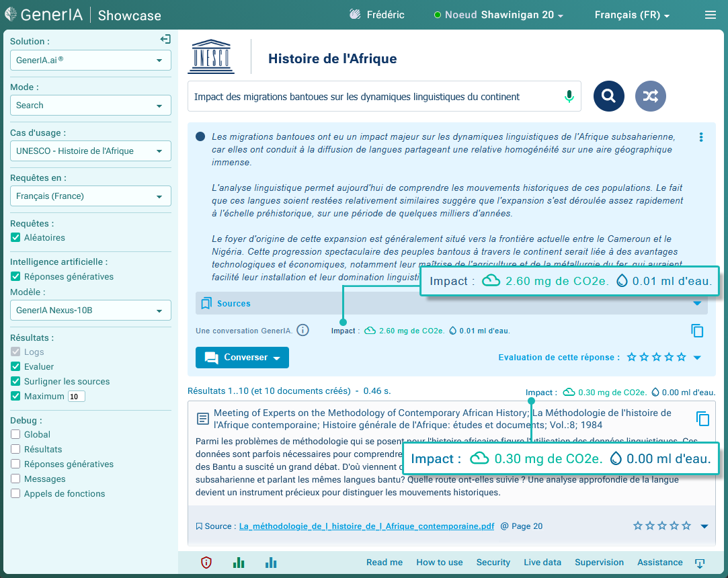Screen dimensions: 728x578
Task: Click the document icon of the first result
Action: [x=203, y=419]
